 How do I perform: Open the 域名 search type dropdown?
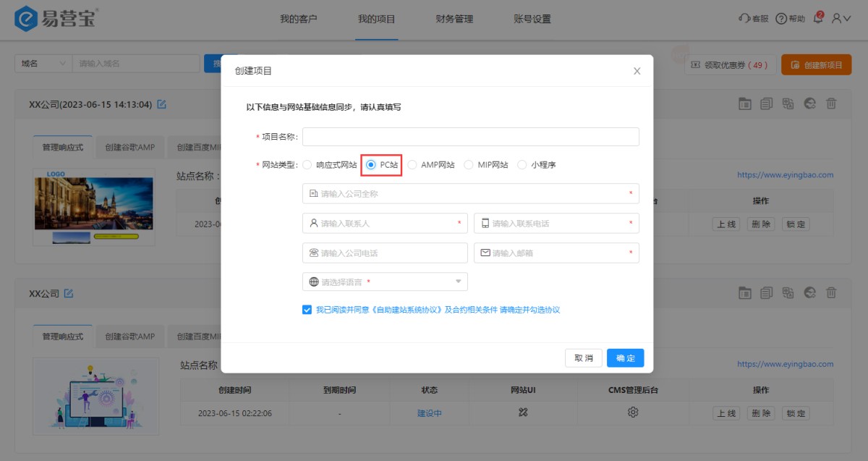tap(43, 64)
